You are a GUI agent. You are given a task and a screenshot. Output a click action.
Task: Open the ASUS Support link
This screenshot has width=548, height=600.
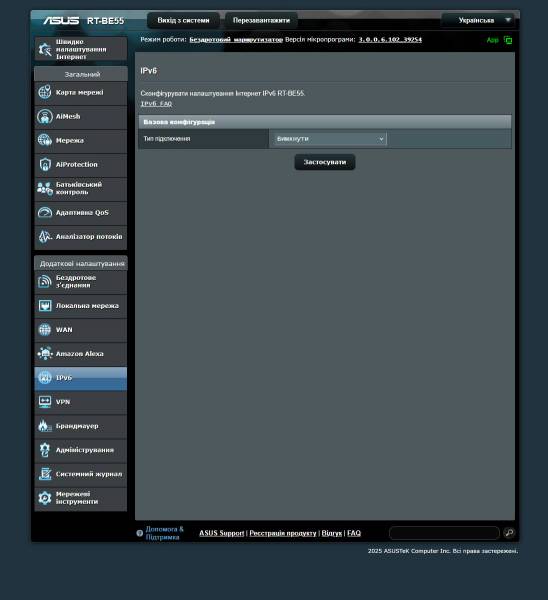click(x=222, y=533)
